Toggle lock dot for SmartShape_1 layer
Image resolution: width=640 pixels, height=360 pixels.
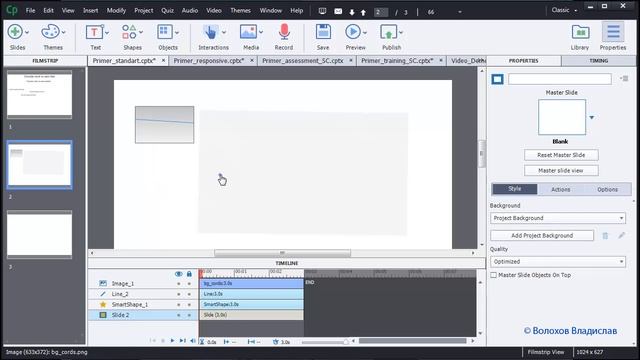point(189,305)
